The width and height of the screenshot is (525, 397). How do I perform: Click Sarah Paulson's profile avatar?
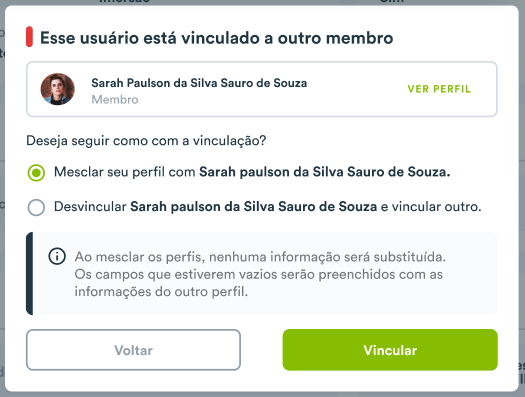pyautogui.click(x=58, y=89)
